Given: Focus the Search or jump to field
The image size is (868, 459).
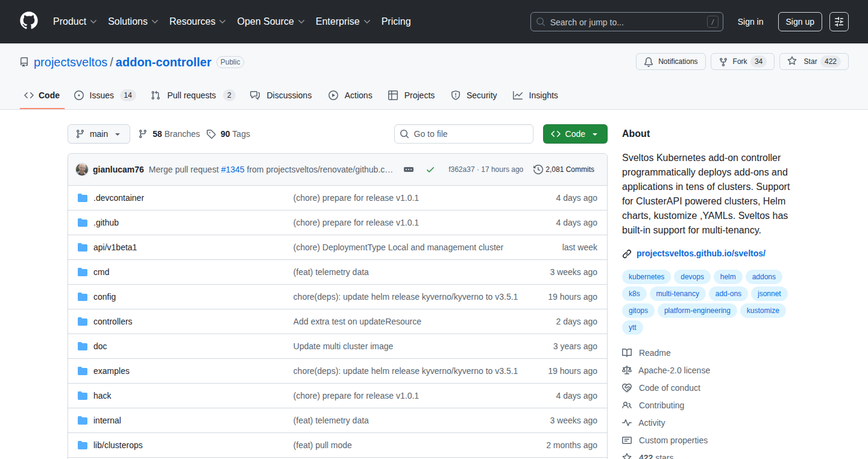Looking at the screenshot, I should (627, 22).
